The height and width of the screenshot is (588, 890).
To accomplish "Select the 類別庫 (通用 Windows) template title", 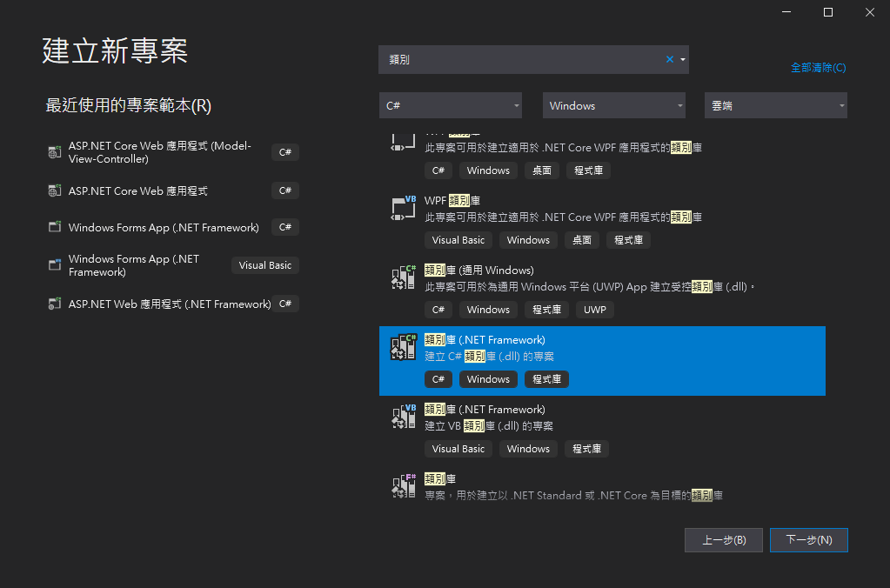I will pos(479,271).
